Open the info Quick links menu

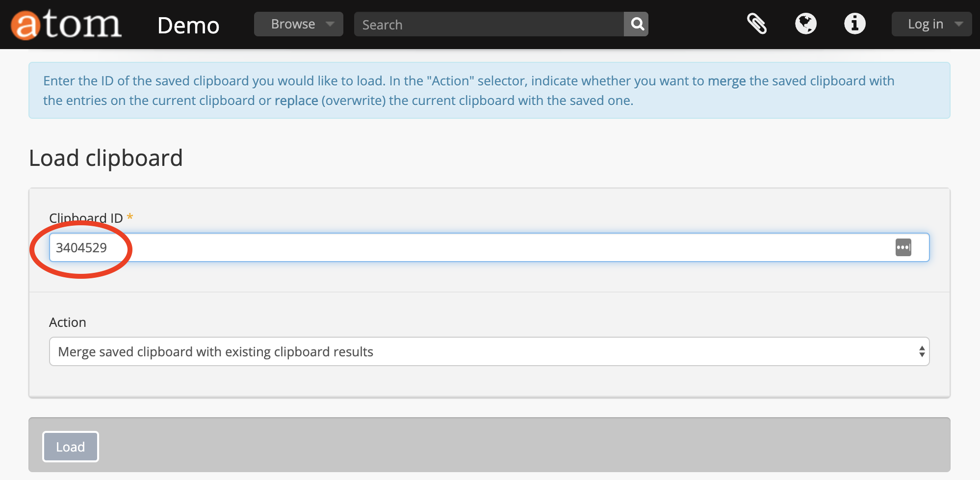(x=854, y=24)
